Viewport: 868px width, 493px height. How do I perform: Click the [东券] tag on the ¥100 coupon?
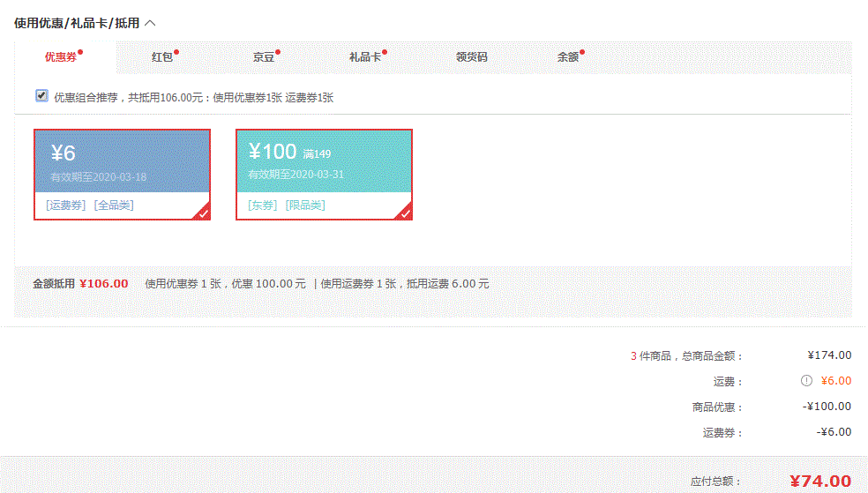(x=263, y=205)
